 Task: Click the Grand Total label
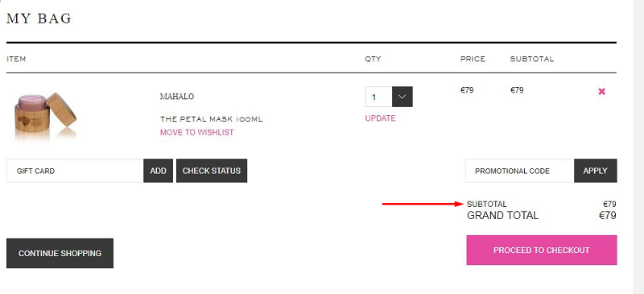(x=502, y=215)
